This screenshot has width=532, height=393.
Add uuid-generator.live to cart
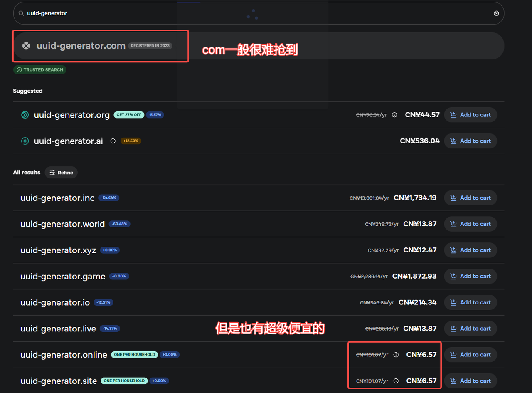point(470,329)
